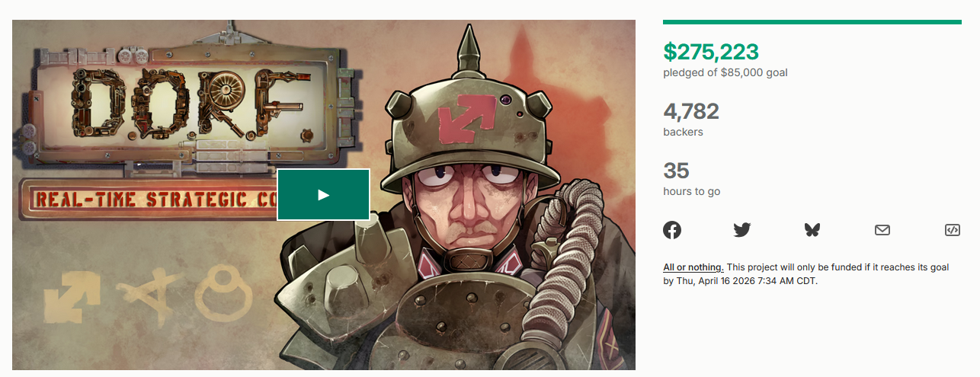
Task: Share the project via email envelope icon
Action: click(882, 229)
